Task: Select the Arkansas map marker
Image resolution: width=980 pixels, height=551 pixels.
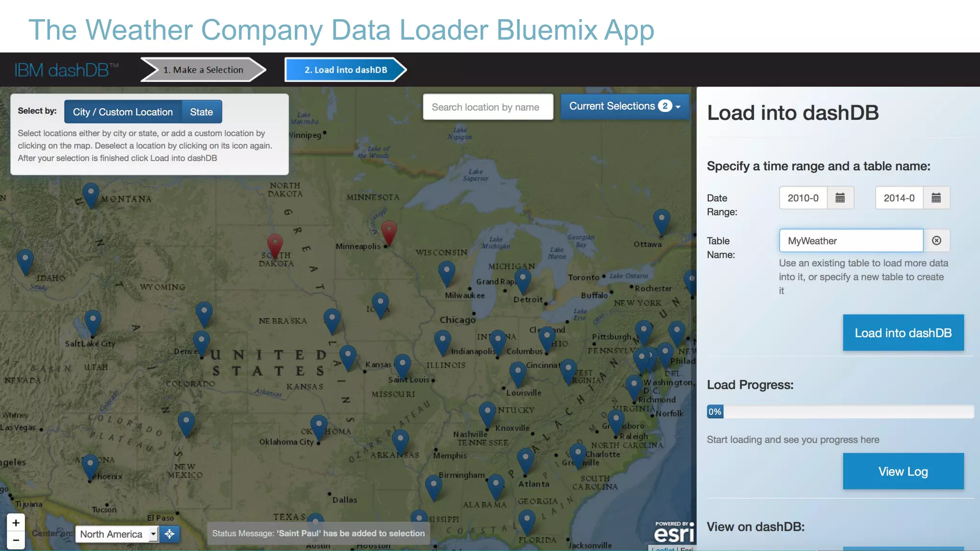Action: click(400, 441)
